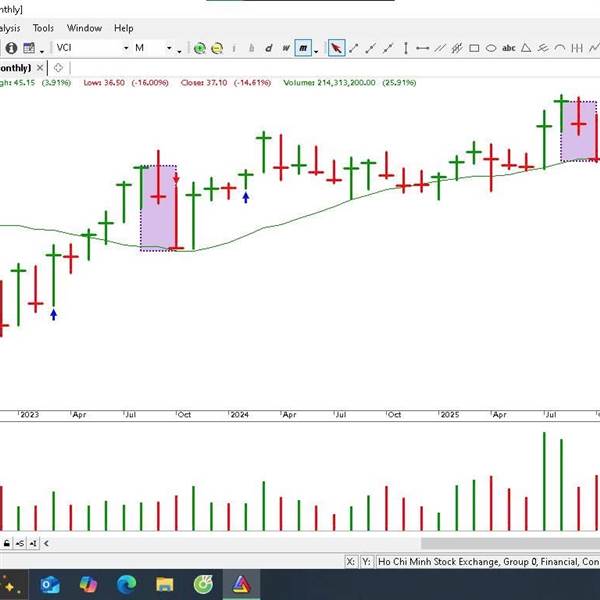
Task: Open File Explorer from the taskbar
Action: tap(165, 585)
